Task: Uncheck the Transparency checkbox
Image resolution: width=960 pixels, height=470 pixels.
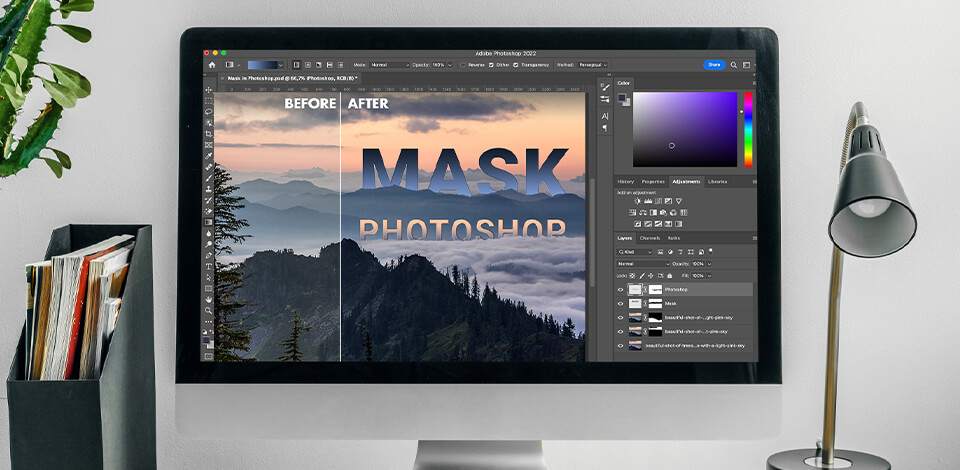Action: coord(516,65)
